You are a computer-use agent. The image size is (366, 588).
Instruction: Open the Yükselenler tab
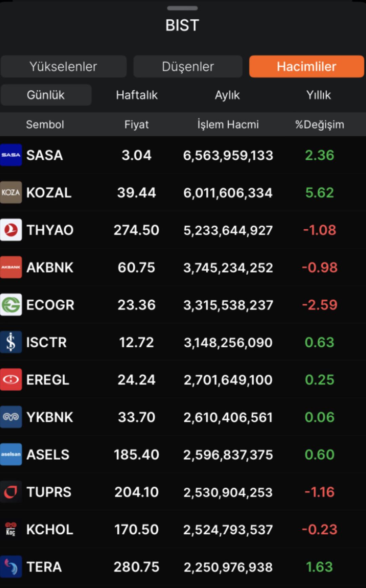(63, 67)
